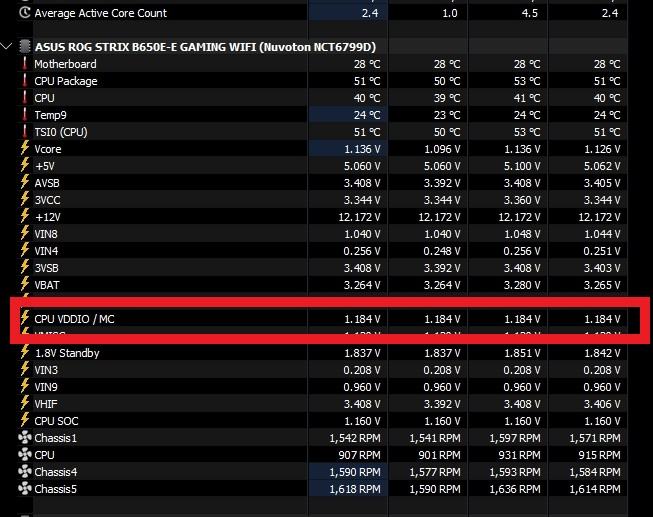Click the CPU fan icon
Viewport: 653px width, 517px height.
[x=25, y=455]
